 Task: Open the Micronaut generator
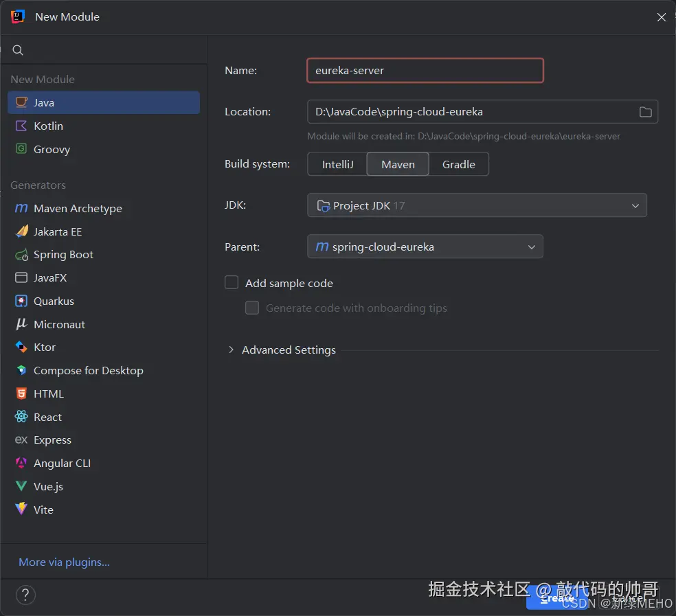click(104, 324)
